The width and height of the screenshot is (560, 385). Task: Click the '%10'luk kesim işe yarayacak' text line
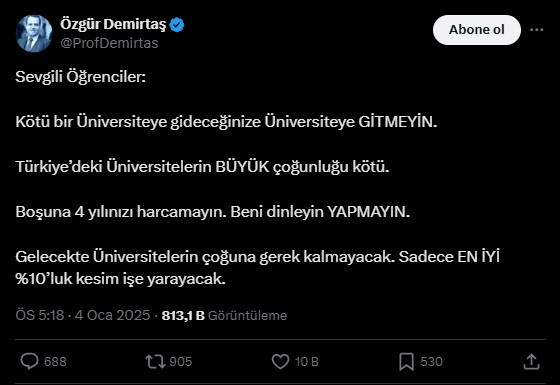point(121,279)
